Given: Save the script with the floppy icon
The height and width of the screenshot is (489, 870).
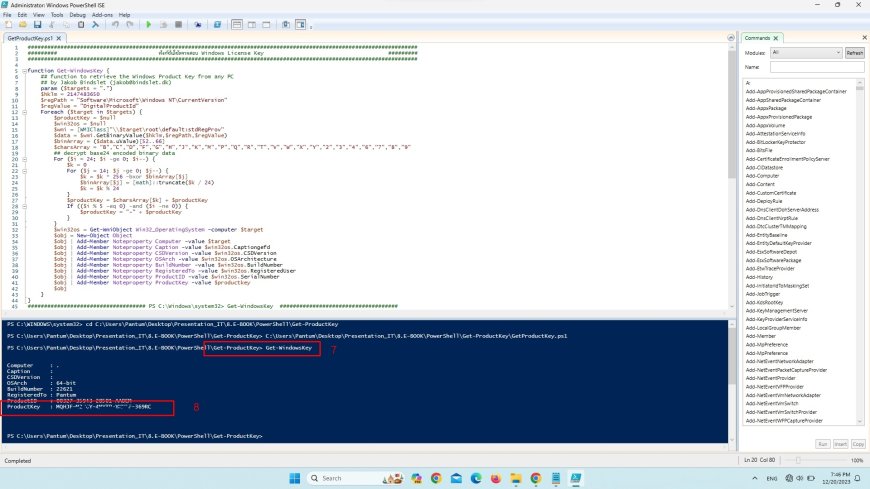Looking at the screenshot, I should [x=37, y=24].
